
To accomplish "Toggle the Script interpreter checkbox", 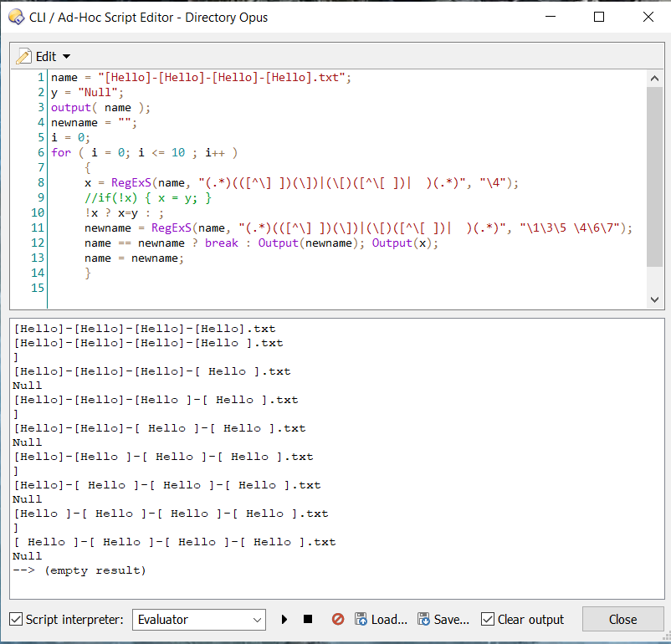I will (16, 620).
